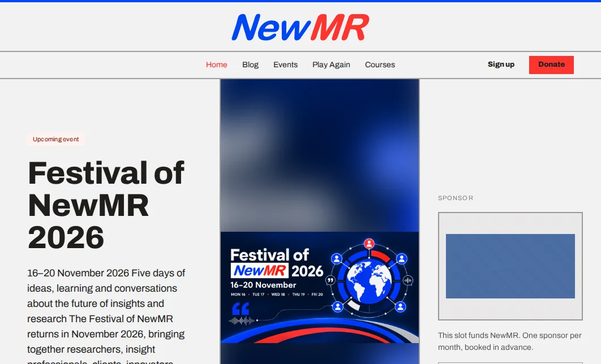The height and width of the screenshot is (364, 601).
Task: Open the Courses page
Action: 380,64
